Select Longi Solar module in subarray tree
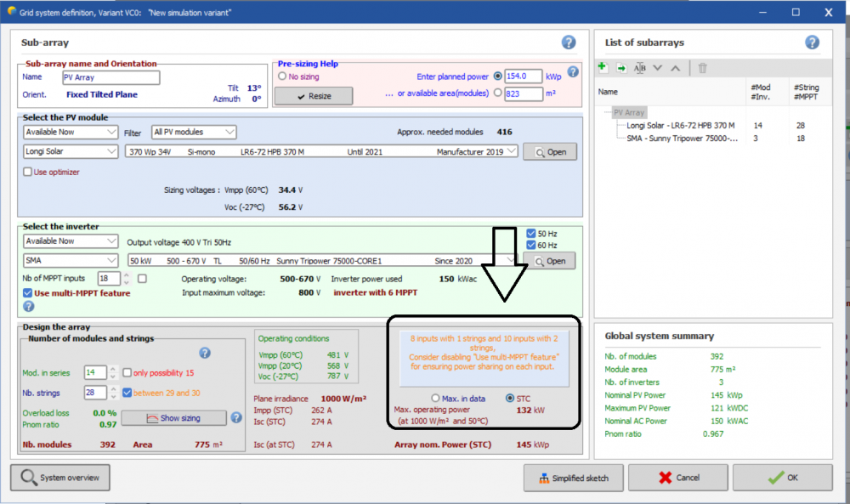Viewport: 850px width, 504px height. (x=678, y=125)
